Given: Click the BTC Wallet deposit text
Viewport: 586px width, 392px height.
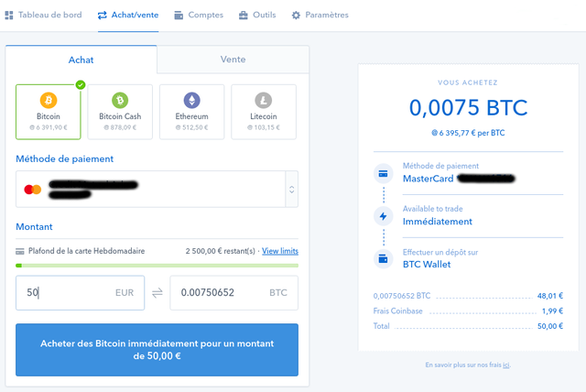Looking at the screenshot, I should (427, 264).
